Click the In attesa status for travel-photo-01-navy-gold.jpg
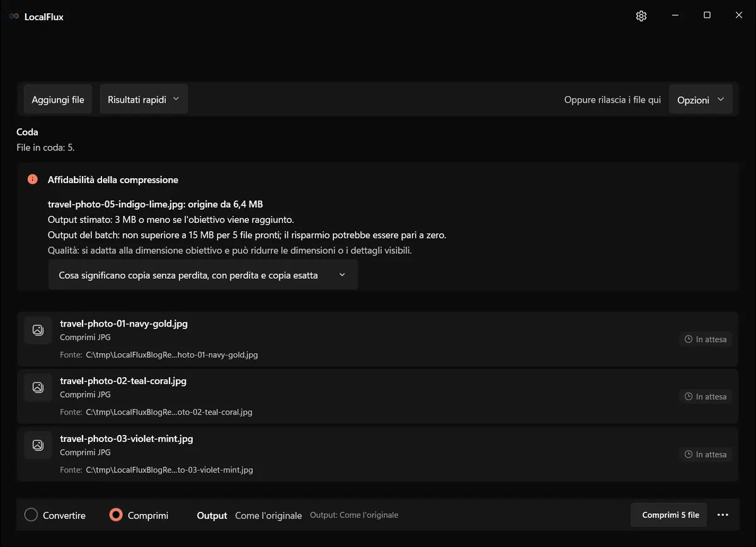Image resolution: width=756 pixels, height=547 pixels. point(706,339)
